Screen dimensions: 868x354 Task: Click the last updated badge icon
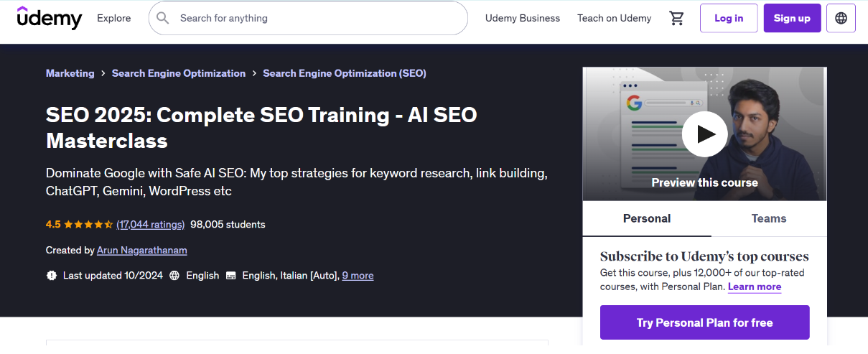(51, 275)
